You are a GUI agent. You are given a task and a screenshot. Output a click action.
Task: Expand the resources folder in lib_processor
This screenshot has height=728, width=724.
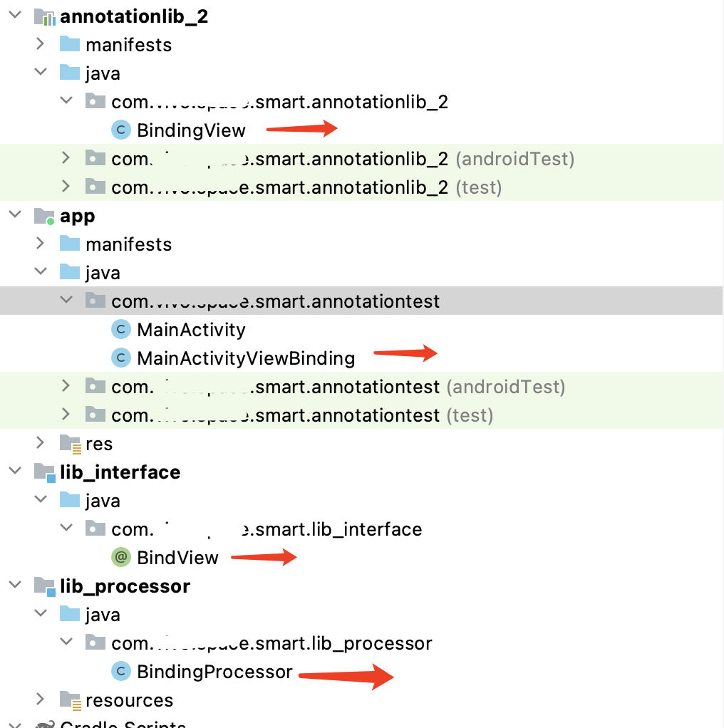(x=41, y=700)
